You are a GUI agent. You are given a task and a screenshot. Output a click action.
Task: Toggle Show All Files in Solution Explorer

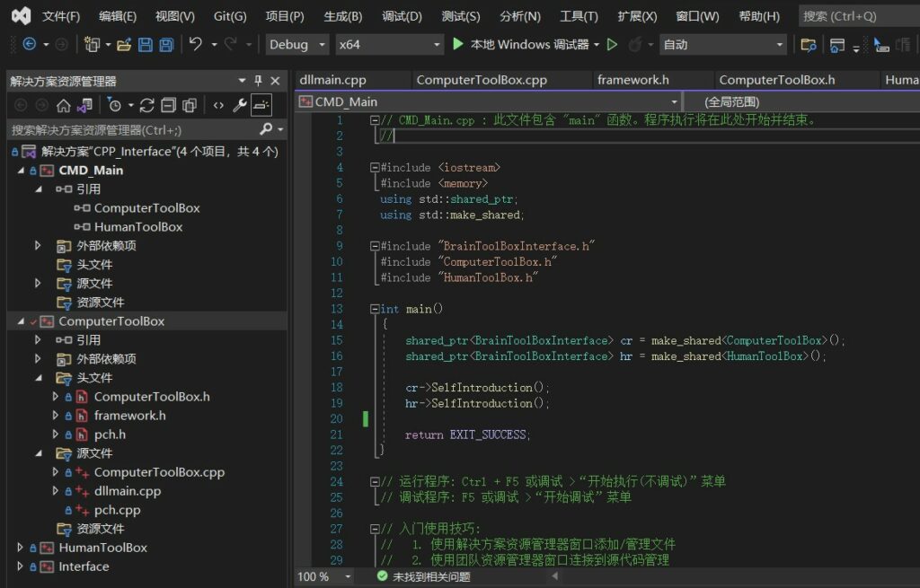pos(189,105)
